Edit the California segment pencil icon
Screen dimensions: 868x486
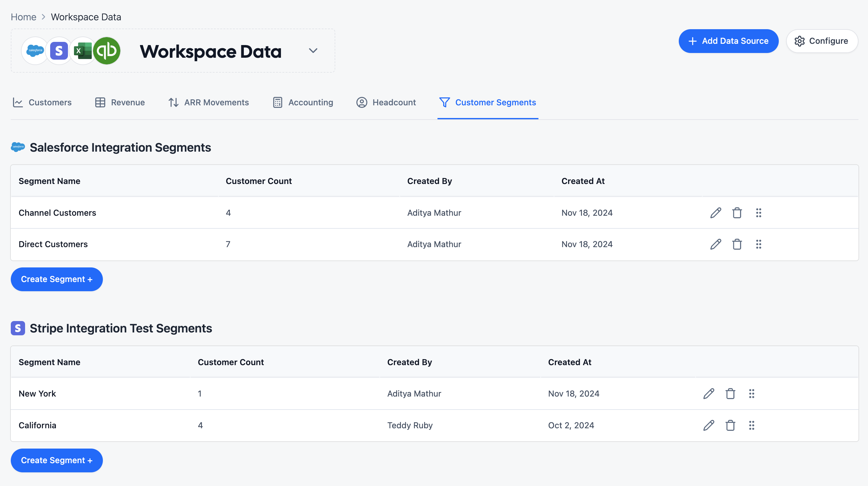click(709, 425)
